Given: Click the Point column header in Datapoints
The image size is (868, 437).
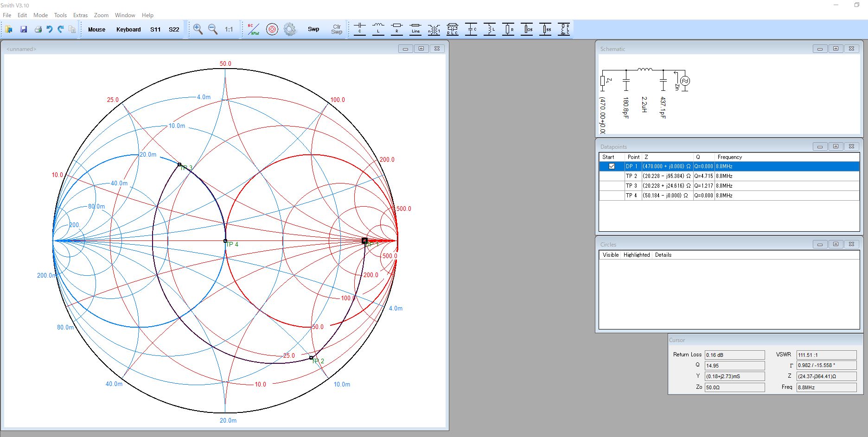Looking at the screenshot, I should (x=633, y=157).
